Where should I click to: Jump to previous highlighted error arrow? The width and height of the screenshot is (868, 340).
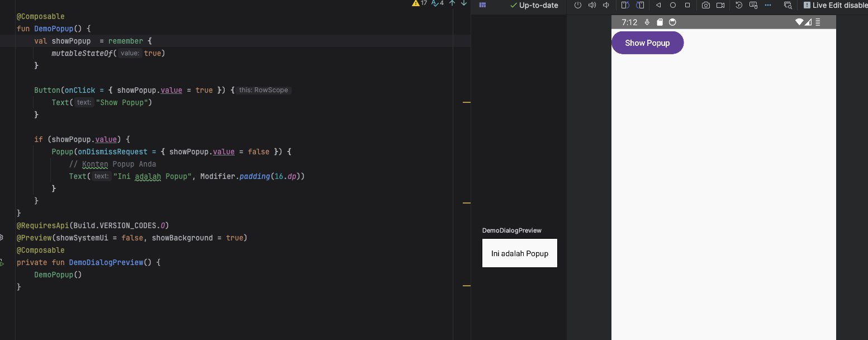[x=452, y=3]
